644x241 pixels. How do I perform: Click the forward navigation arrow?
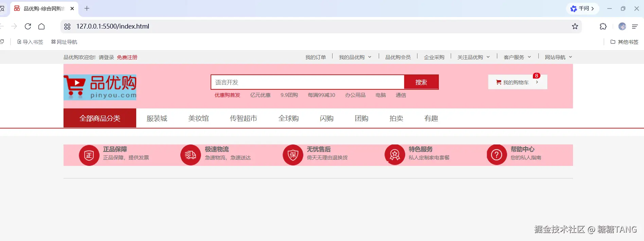click(14, 26)
